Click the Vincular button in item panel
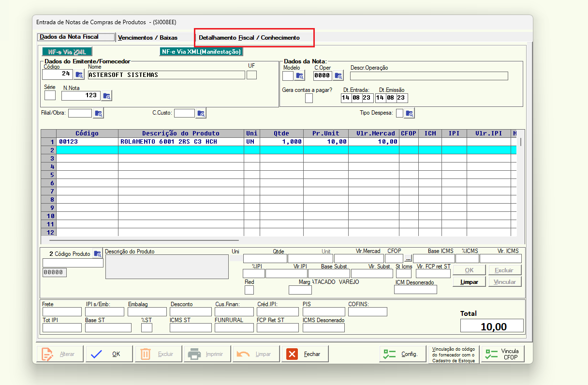The image size is (588, 385). point(505,282)
